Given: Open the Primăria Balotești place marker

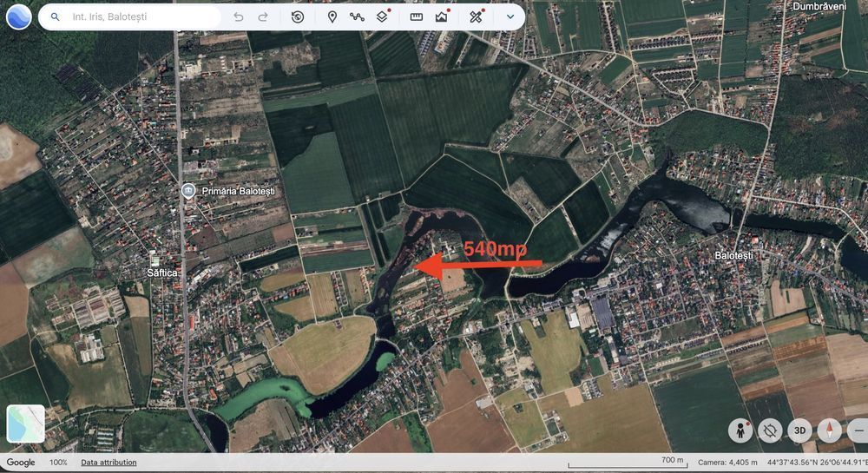Looking at the screenshot, I should pos(188,191).
